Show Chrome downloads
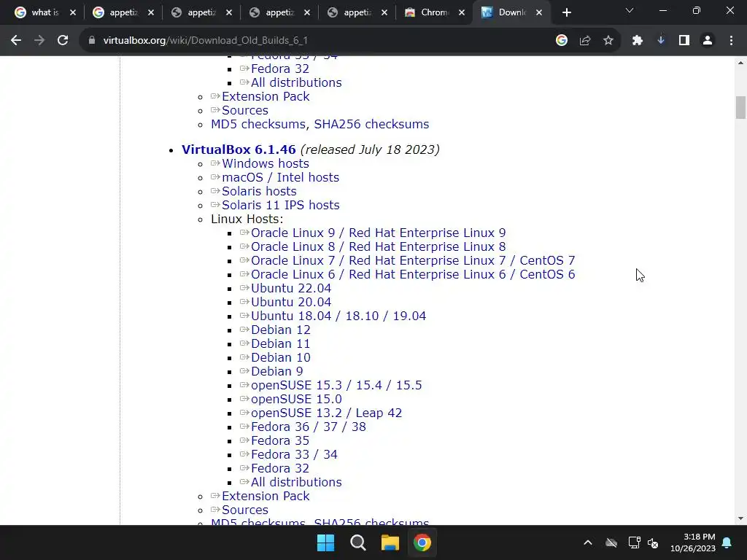This screenshot has height=560, width=747. [x=661, y=41]
